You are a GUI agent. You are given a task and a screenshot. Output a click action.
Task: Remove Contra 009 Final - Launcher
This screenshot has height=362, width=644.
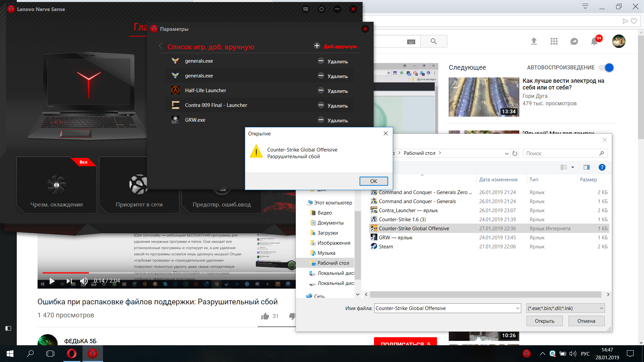tap(333, 106)
